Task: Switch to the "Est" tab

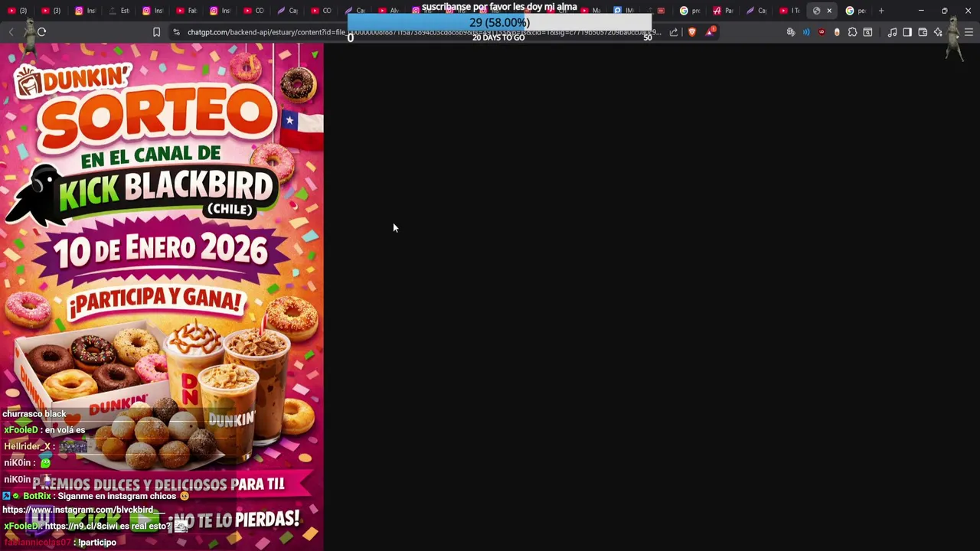Action: point(120,11)
